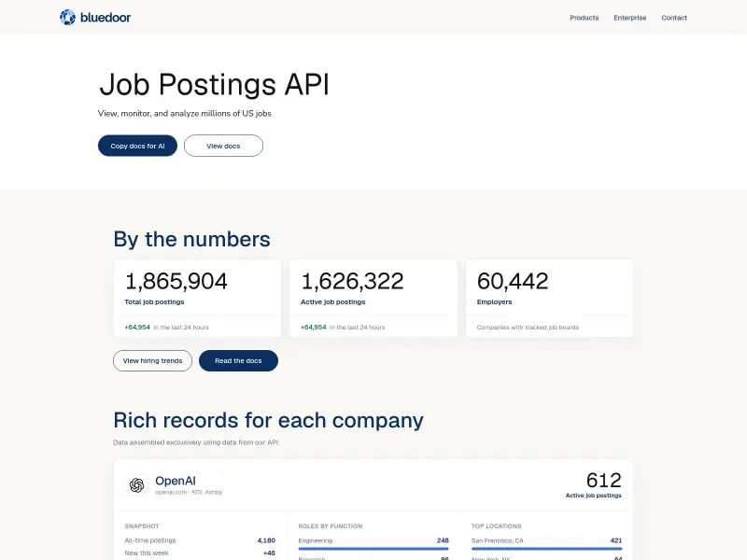This screenshot has height=560, width=747.
Task: Open the Products menu item
Action: (x=585, y=18)
